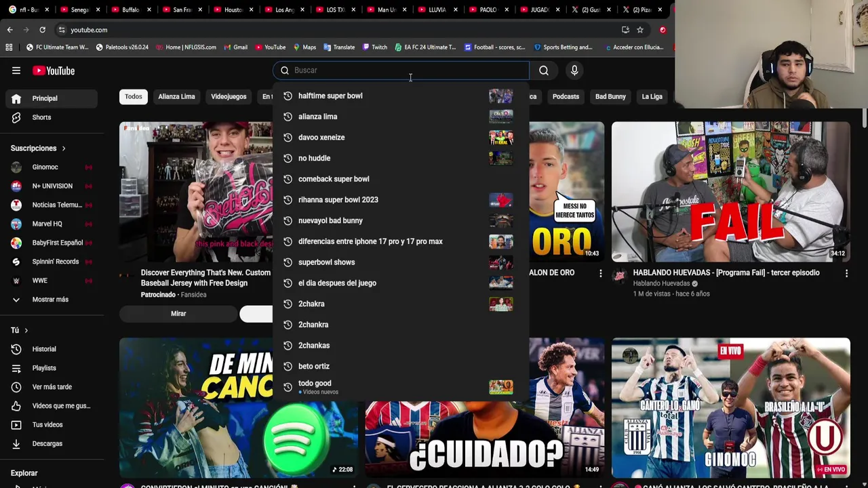Select the Videojuegos filter chip
Image resolution: width=868 pixels, height=488 pixels.
pos(229,97)
